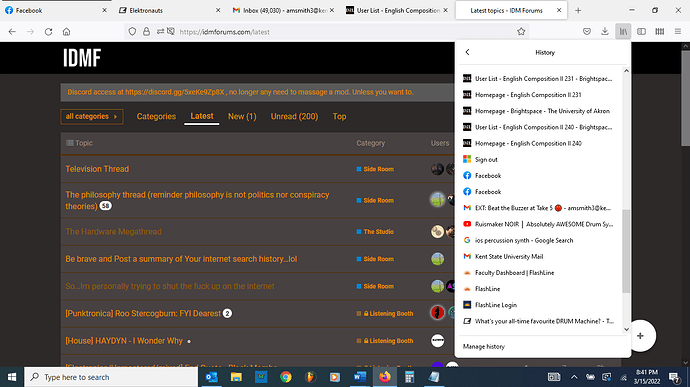Screen dimensions: 690x387
Task: Click the site security padlock icon
Action: pyautogui.click(x=146, y=32)
